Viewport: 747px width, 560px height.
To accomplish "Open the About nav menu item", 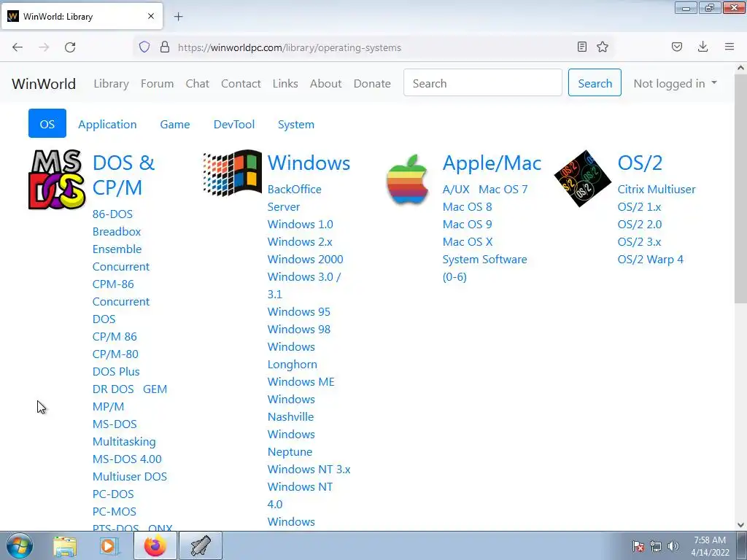I will pyautogui.click(x=326, y=83).
